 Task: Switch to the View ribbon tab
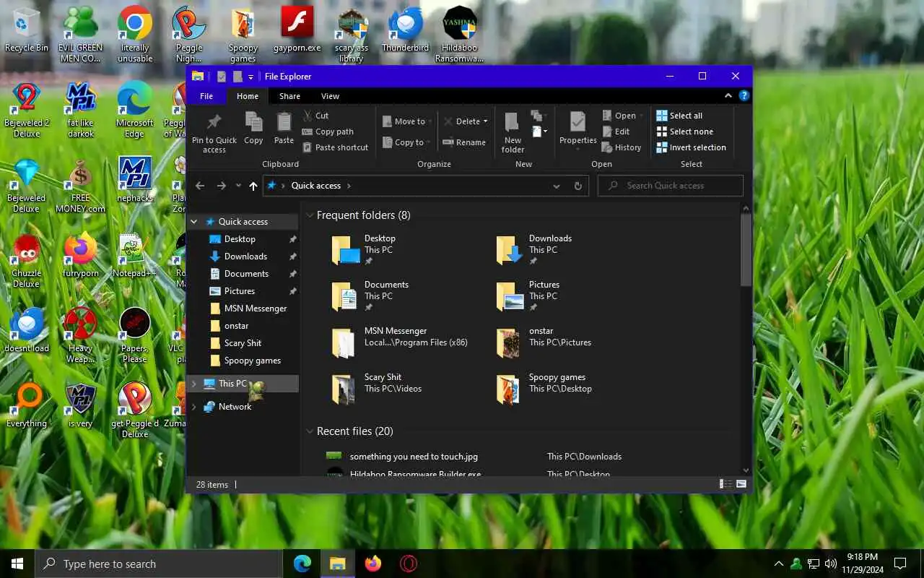pyautogui.click(x=330, y=96)
